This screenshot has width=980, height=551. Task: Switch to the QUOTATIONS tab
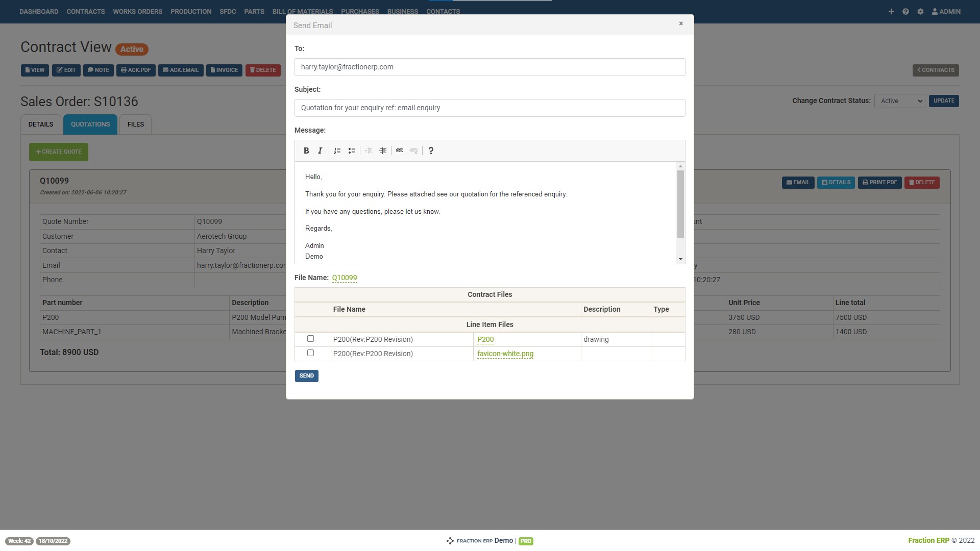[91, 124]
